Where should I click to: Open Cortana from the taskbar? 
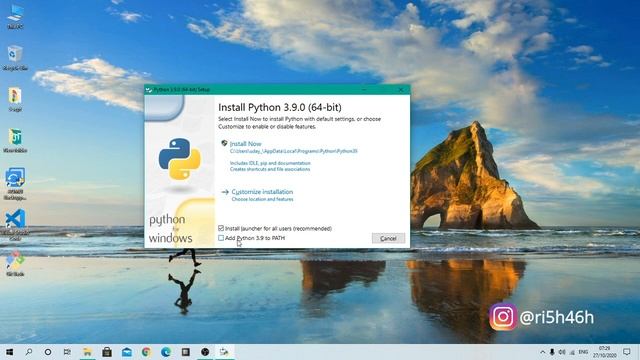(48, 352)
